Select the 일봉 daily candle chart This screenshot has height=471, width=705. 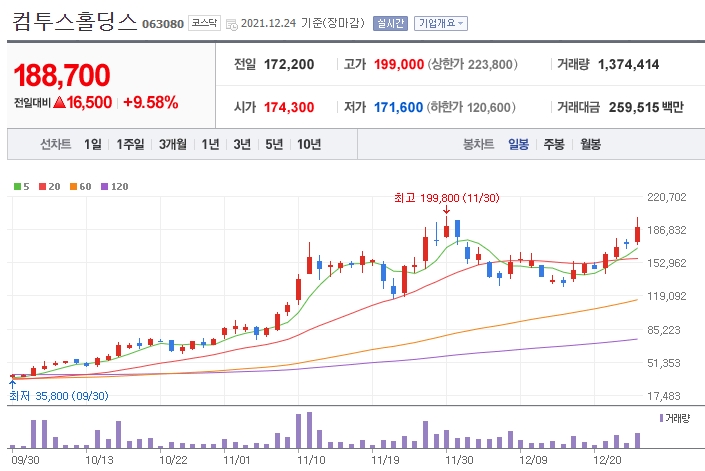pos(518,144)
